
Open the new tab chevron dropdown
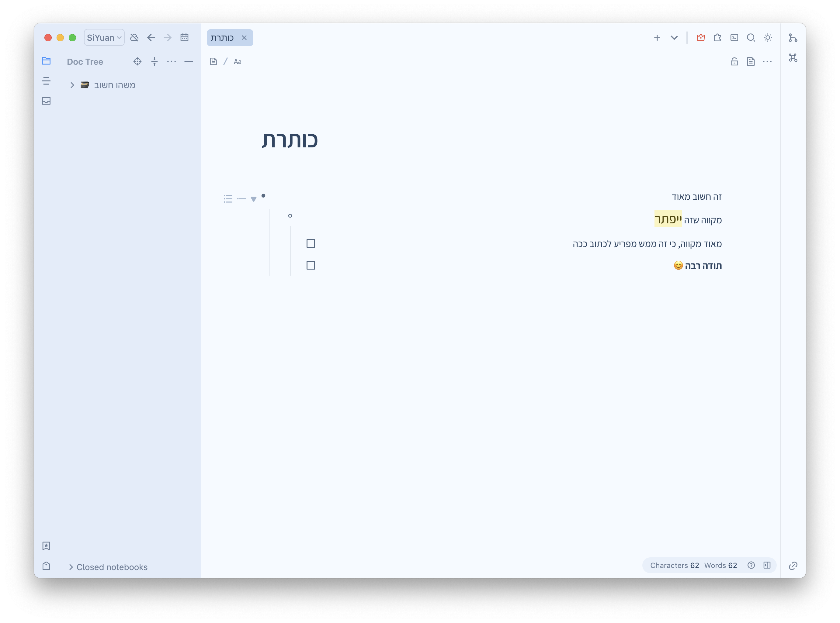point(674,38)
